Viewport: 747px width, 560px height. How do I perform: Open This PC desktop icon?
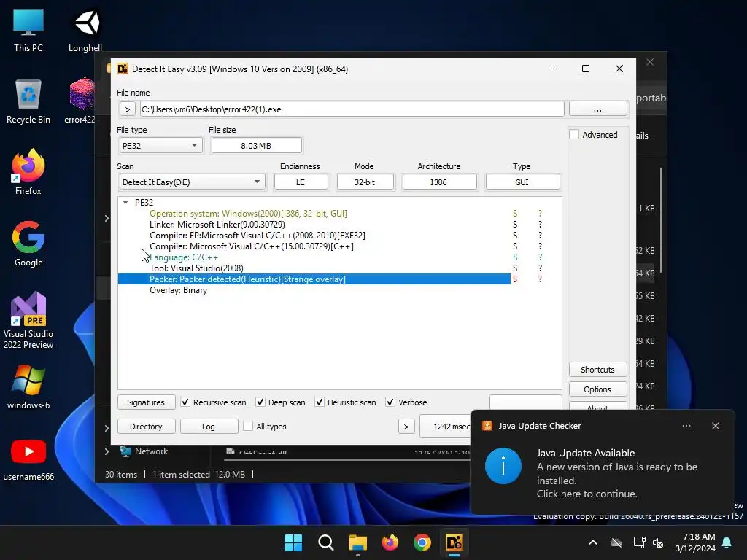tap(28, 30)
